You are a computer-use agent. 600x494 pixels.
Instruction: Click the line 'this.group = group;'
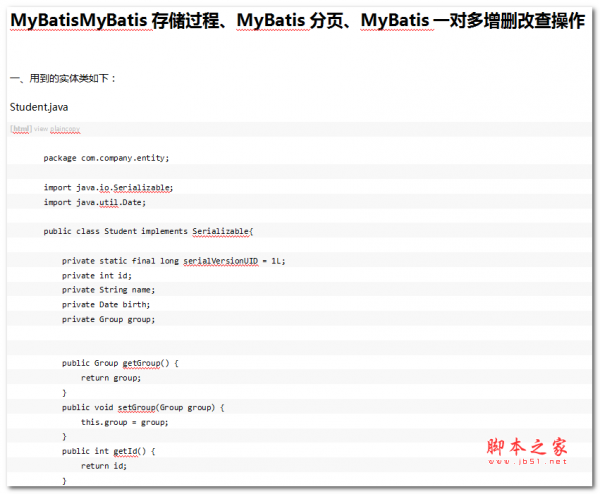(x=125, y=422)
